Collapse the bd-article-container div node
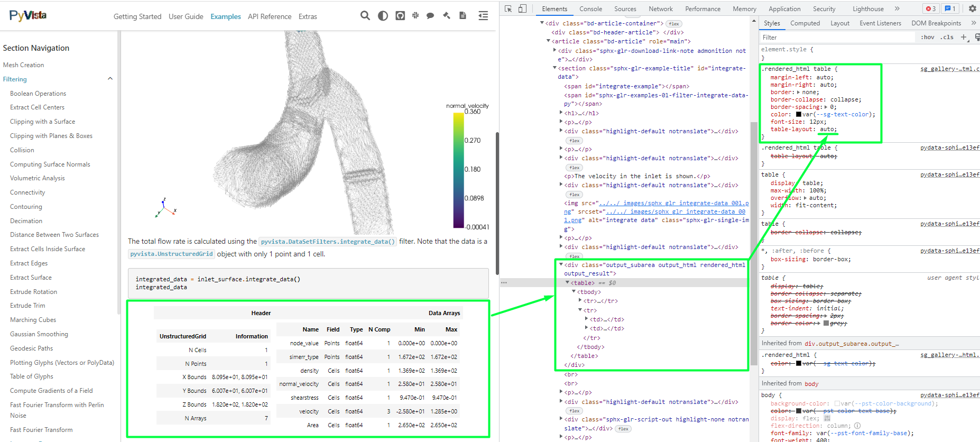The image size is (980, 442). click(x=542, y=23)
